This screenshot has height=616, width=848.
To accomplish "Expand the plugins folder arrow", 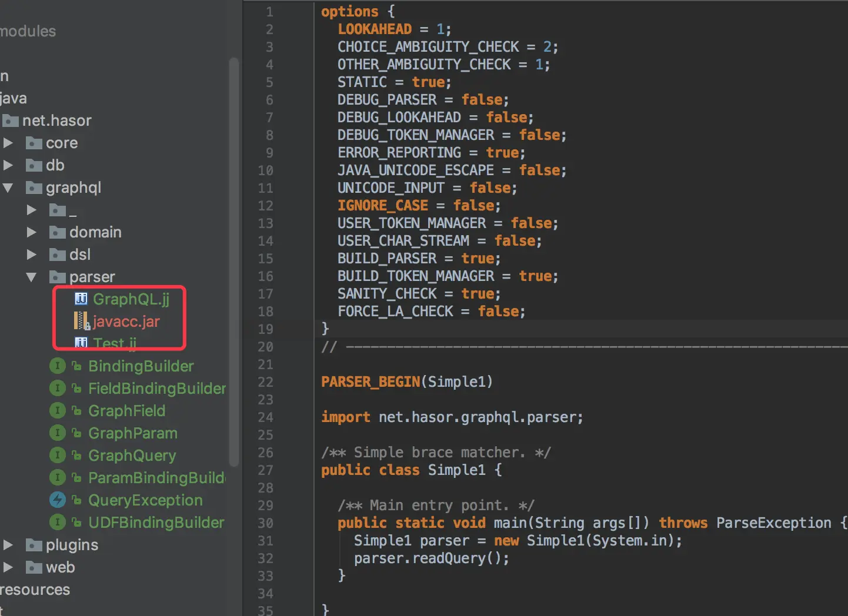I will coord(8,545).
